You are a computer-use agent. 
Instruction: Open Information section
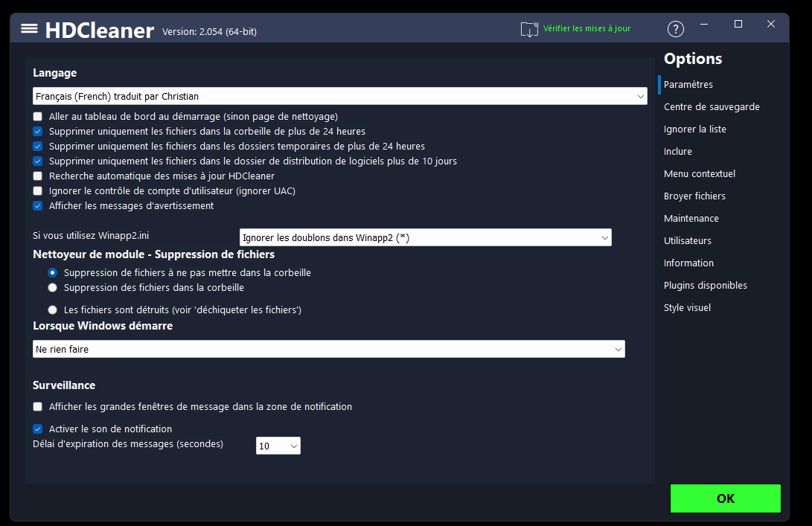click(x=688, y=263)
